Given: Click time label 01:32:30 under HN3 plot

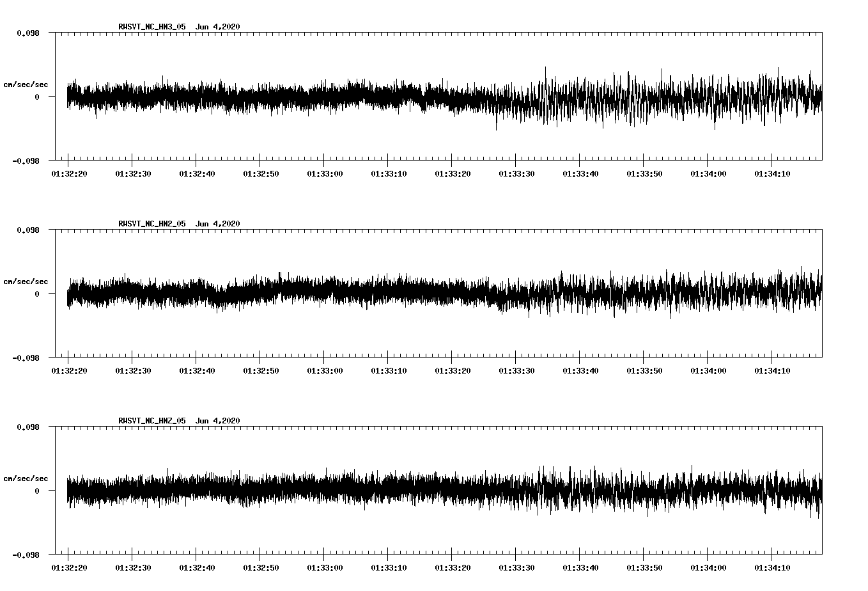Looking at the screenshot, I should click(x=133, y=174).
